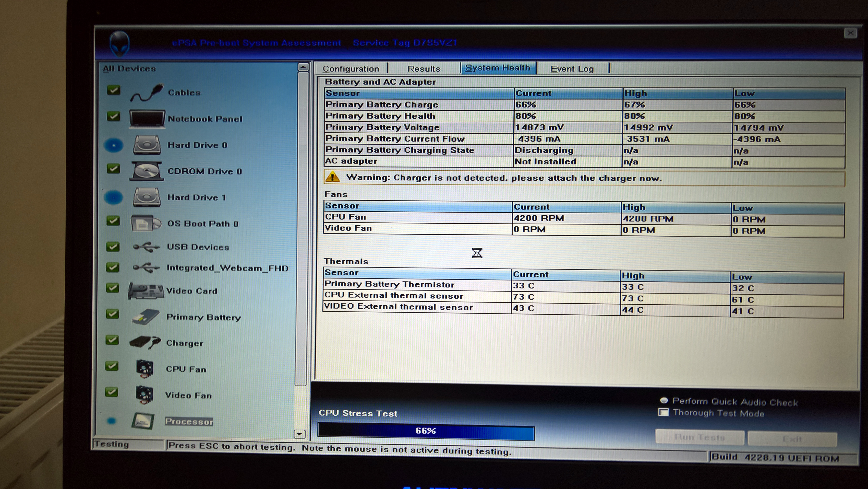Select the USB Devices icon
868x489 pixels.
[146, 247]
